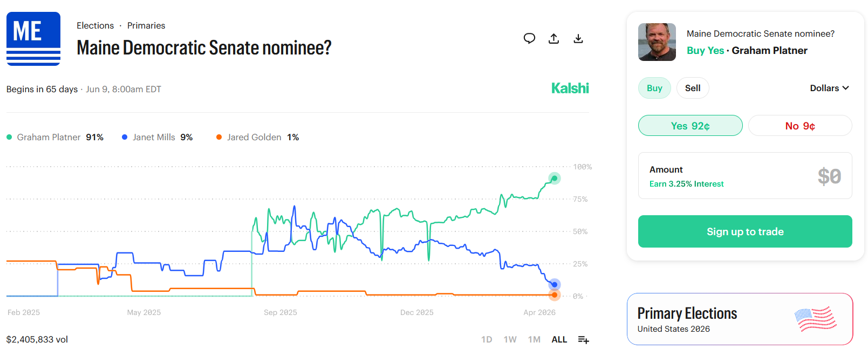Click Graham Platner's profile photo

pos(657,42)
